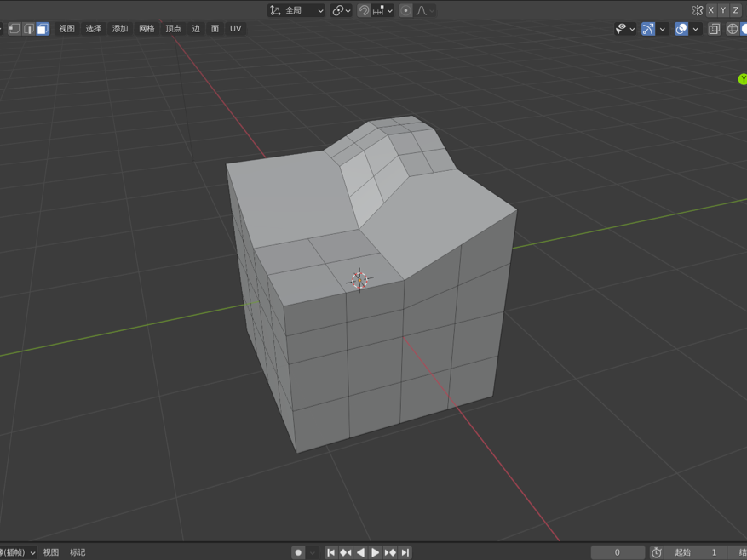Set current frame in the frame number field
The height and width of the screenshot is (560, 747).
(617, 551)
